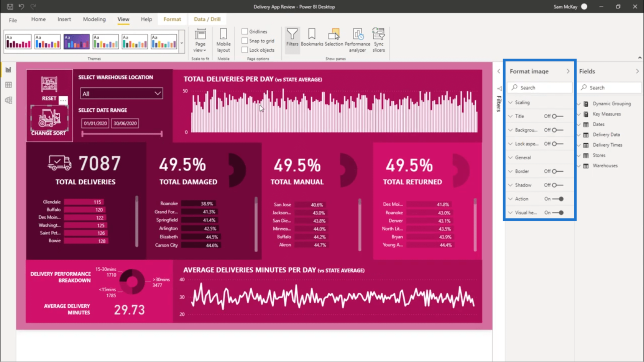Expand the Filters pane arrow
The width and height of the screenshot is (644, 362).
tap(499, 71)
